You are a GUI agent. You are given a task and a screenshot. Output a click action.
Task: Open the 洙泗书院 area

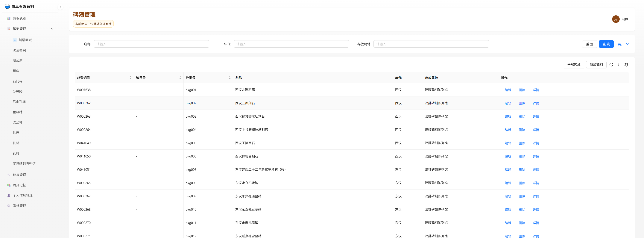(19, 50)
